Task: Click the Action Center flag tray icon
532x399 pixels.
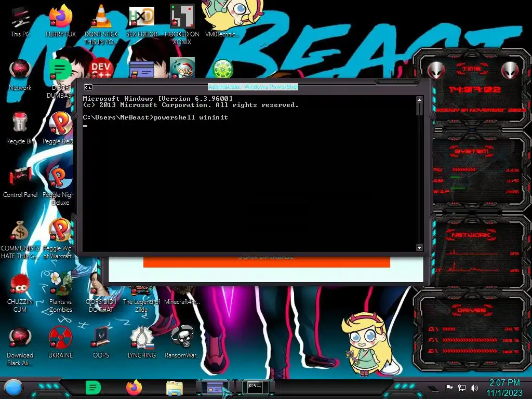Action: tap(449, 388)
